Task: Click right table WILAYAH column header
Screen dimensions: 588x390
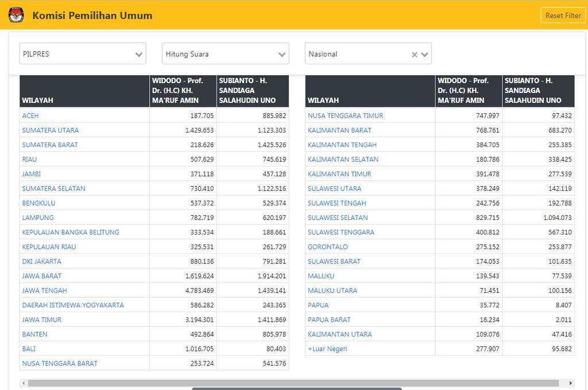Action: tap(370, 91)
